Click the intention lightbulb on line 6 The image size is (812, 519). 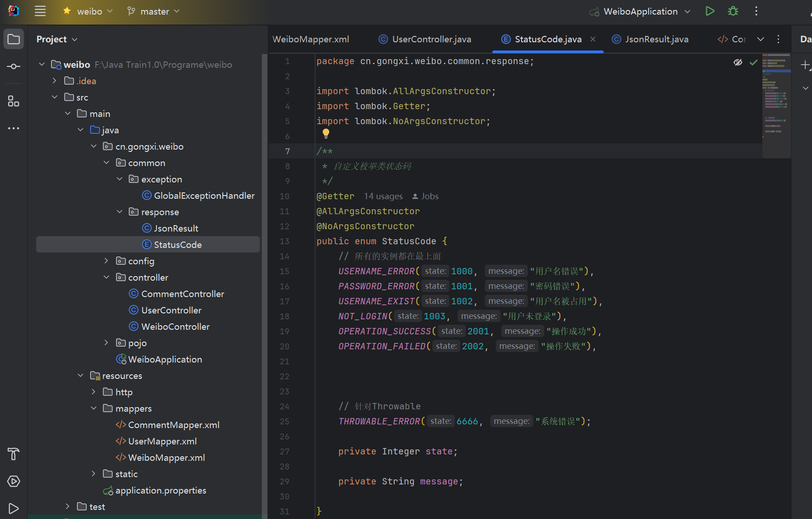pyautogui.click(x=326, y=133)
